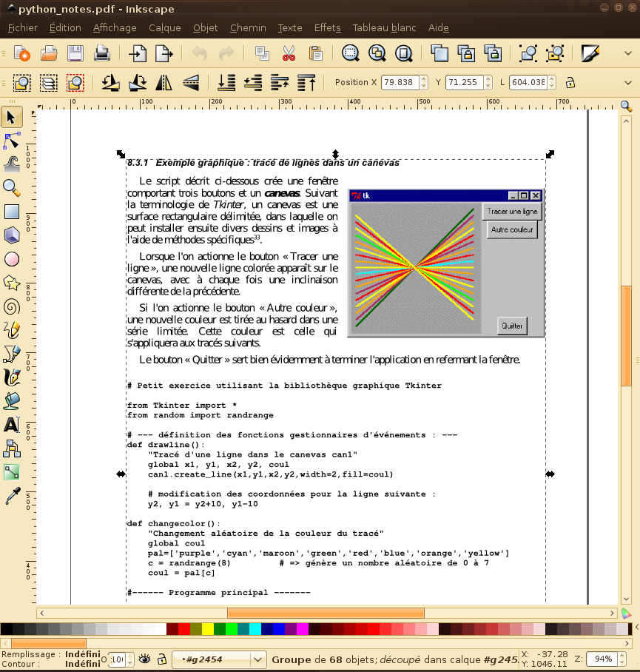This screenshot has height=672, width=640.
Task: Open the Fill and Stroke dialog icon
Action: point(590,53)
